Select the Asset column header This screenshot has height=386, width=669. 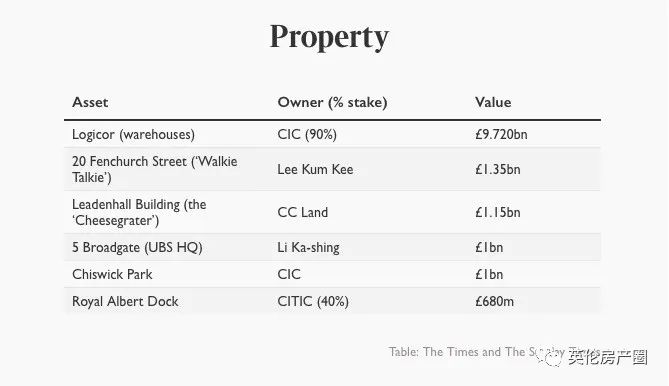click(x=90, y=102)
